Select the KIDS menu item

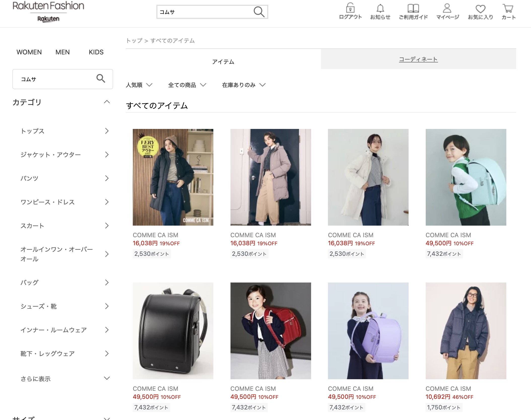(x=96, y=52)
